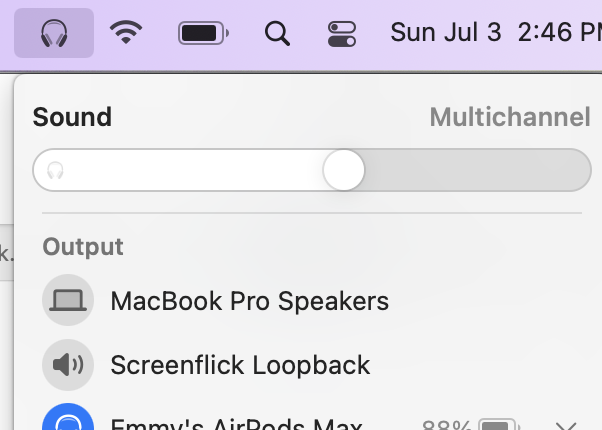The image size is (602, 430).
Task: Click the volume slider knob
Action: click(x=344, y=170)
